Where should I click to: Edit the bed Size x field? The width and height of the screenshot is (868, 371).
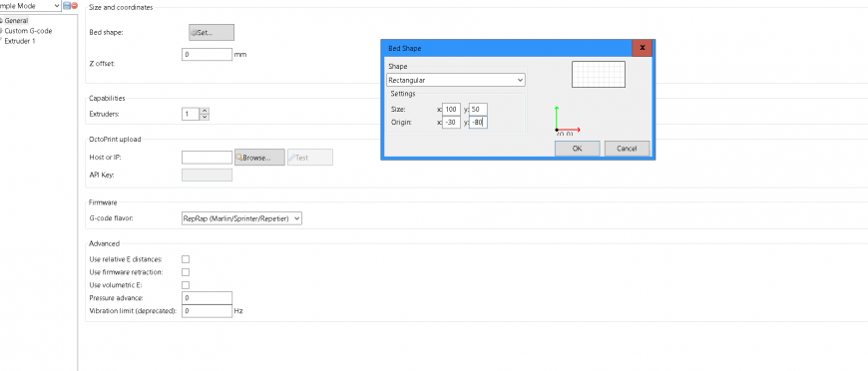(x=451, y=110)
